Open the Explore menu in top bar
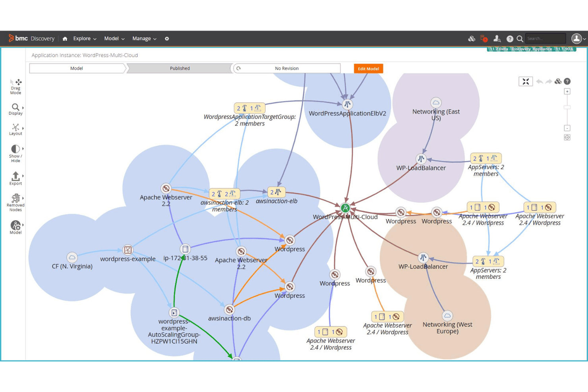The height and width of the screenshot is (392, 588). pos(85,39)
